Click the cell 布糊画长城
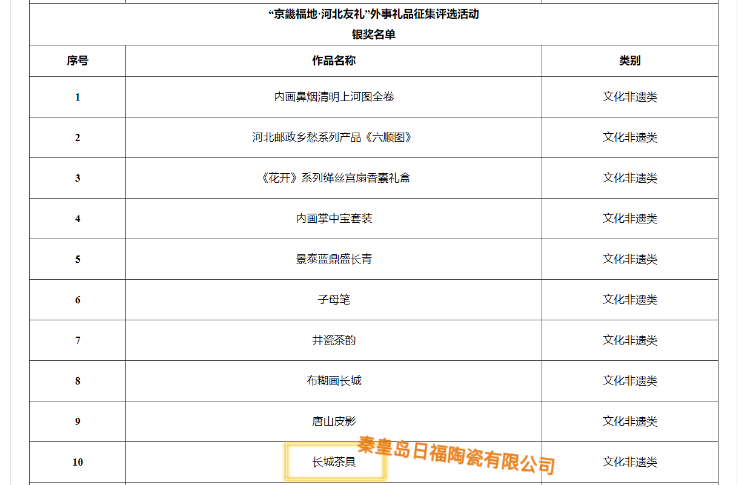 point(333,381)
